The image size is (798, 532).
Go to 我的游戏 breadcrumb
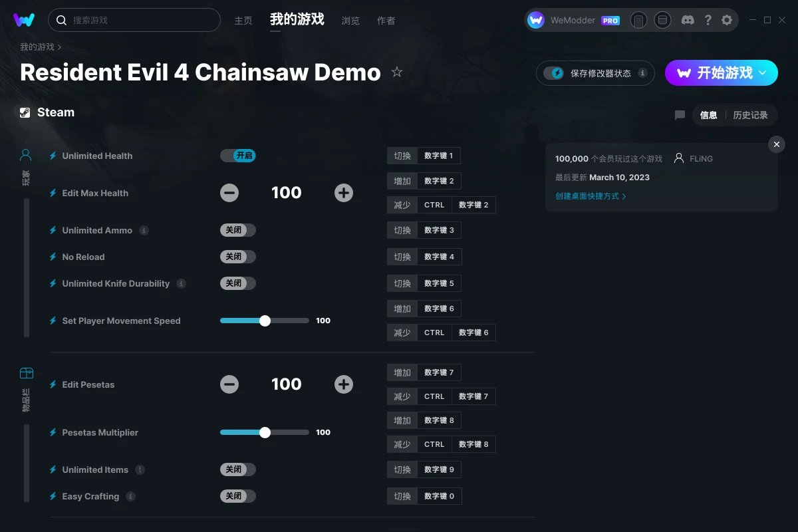pos(37,47)
